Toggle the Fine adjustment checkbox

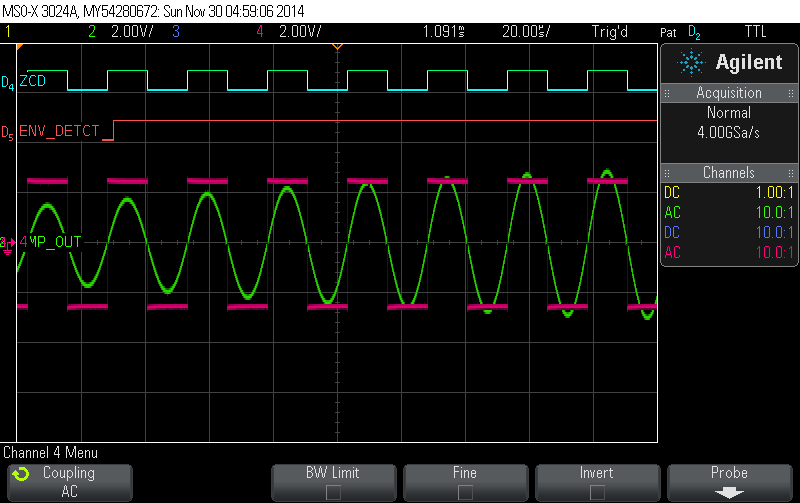(x=465, y=491)
